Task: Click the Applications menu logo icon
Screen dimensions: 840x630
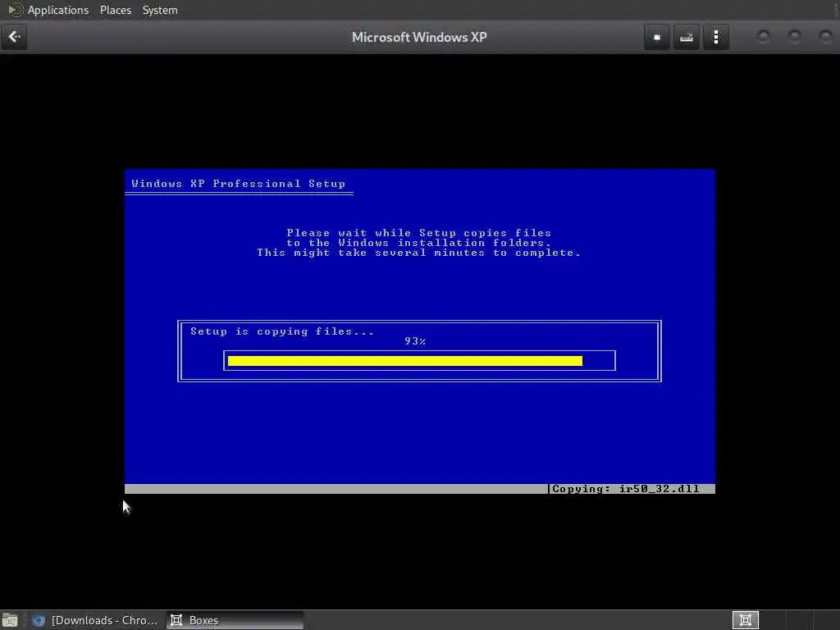Action: pyautogui.click(x=15, y=10)
